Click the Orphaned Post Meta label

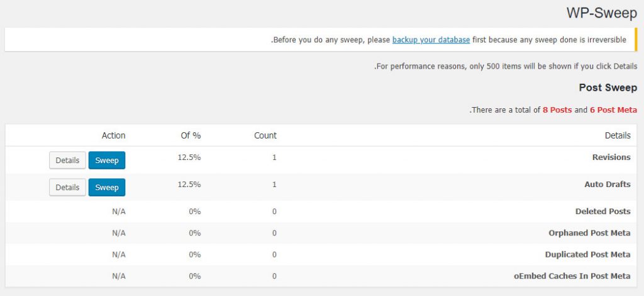click(589, 232)
